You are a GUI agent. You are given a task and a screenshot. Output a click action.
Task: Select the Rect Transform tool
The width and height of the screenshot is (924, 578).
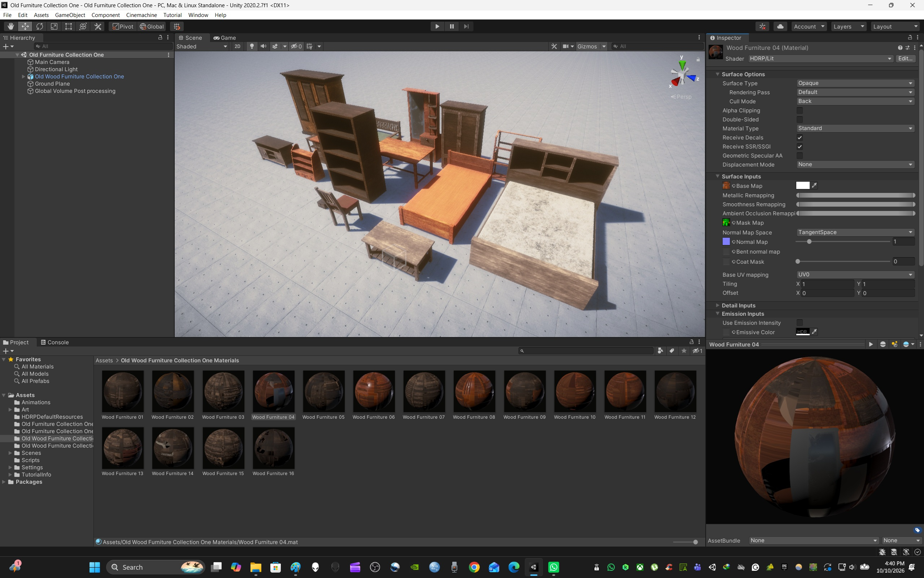coord(69,26)
